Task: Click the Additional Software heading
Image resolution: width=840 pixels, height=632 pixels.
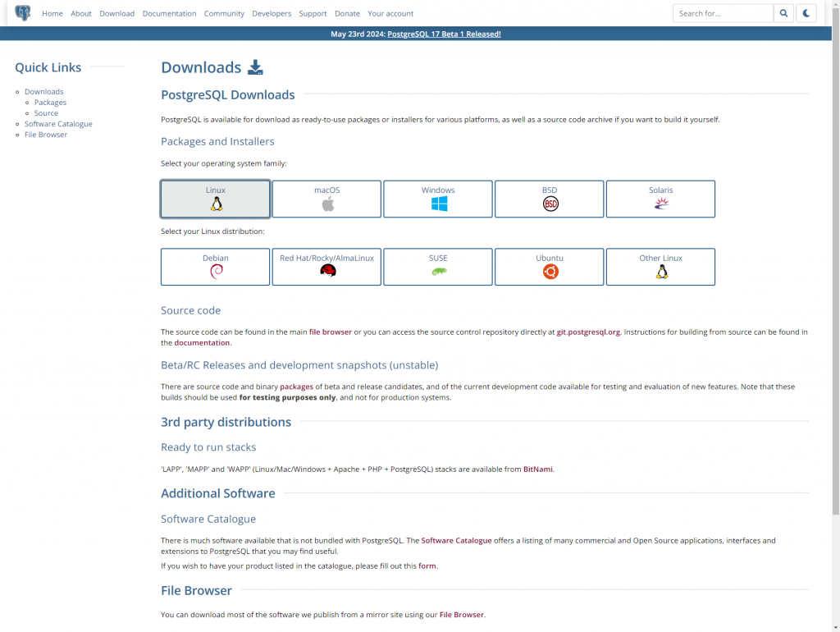Action: [218, 493]
